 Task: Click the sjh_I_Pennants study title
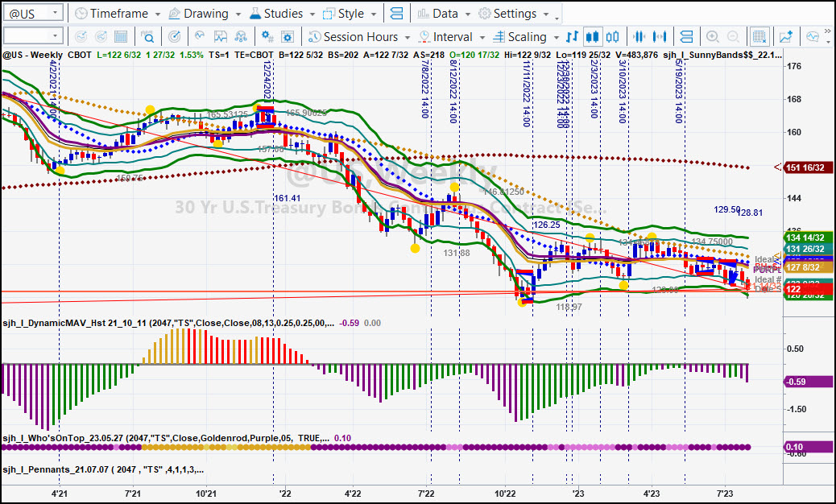[103, 470]
